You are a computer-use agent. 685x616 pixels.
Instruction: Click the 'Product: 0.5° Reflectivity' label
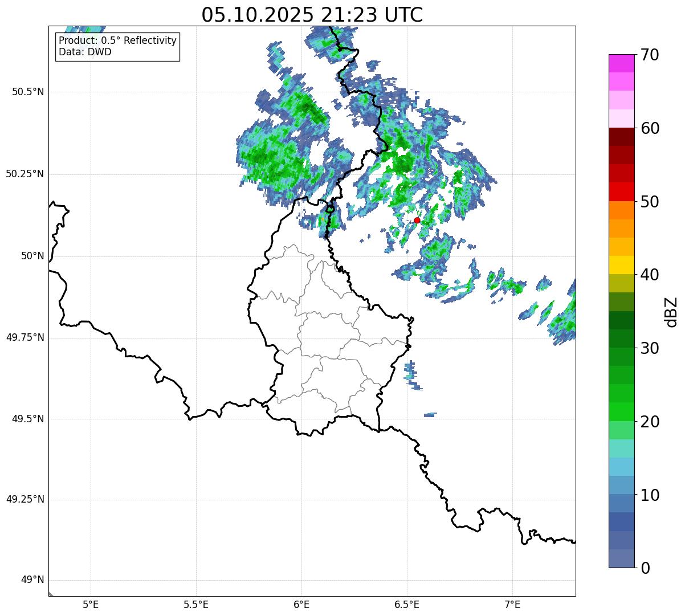pyautogui.click(x=117, y=41)
